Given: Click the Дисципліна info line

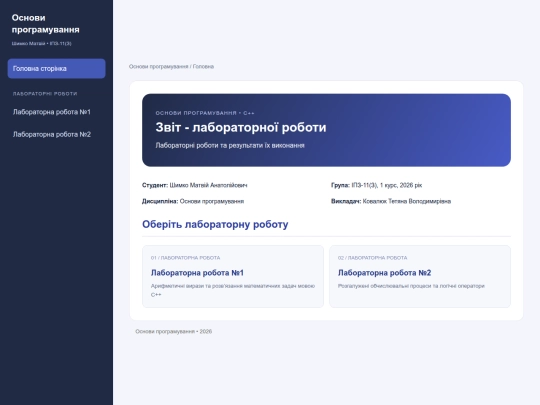Looking at the screenshot, I should click(x=193, y=201).
